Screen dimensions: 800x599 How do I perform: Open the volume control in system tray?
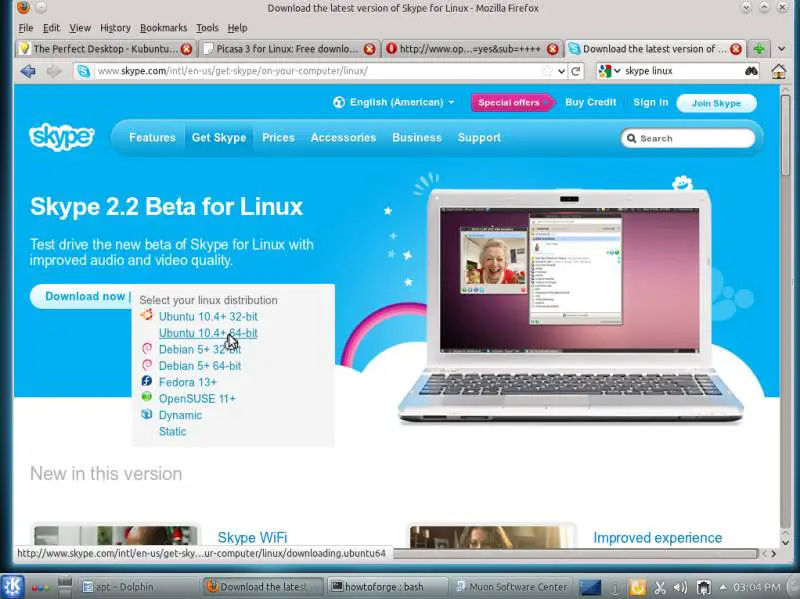point(680,587)
